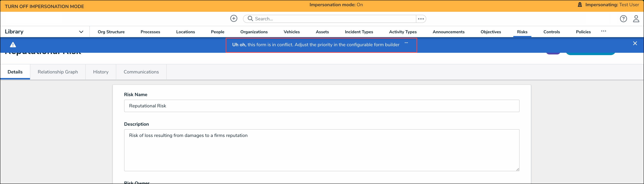Open the user profile icon
Viewport: 644px width, 184px height.
pyautogui.click(x=636, y=19)
